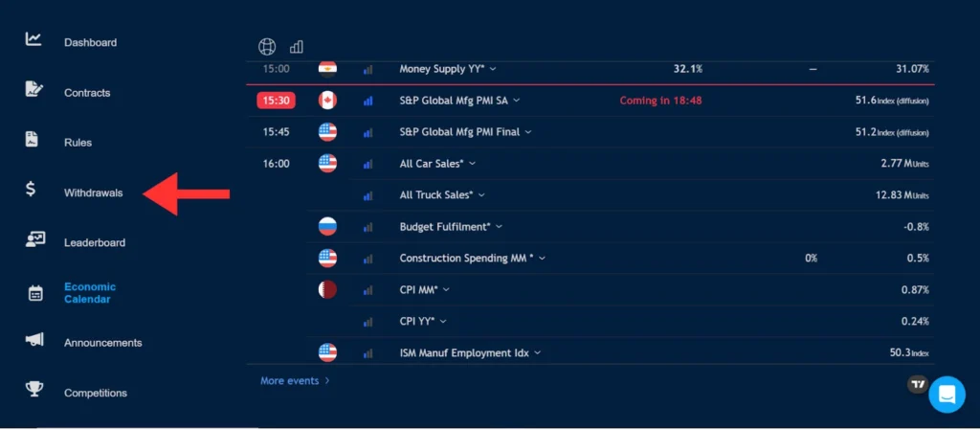Expand the Money Supply YY event

[x=448, y=69]
